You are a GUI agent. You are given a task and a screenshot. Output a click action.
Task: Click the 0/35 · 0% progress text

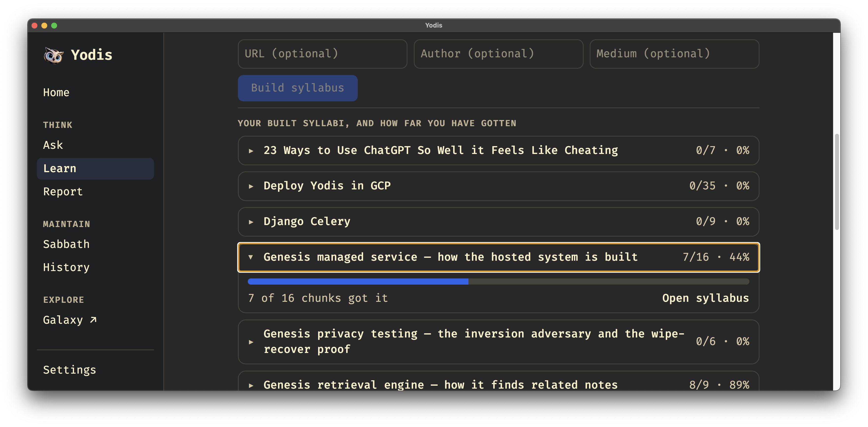point(719,186)
